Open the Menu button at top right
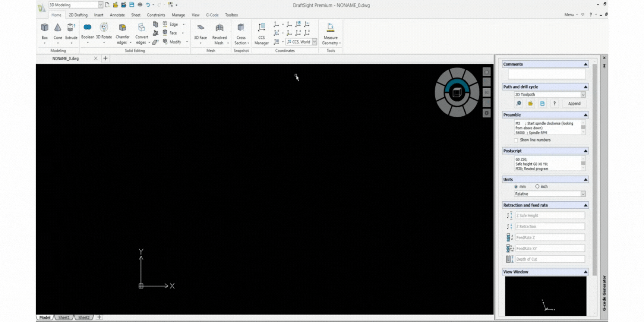 click(x=571, y=15)
